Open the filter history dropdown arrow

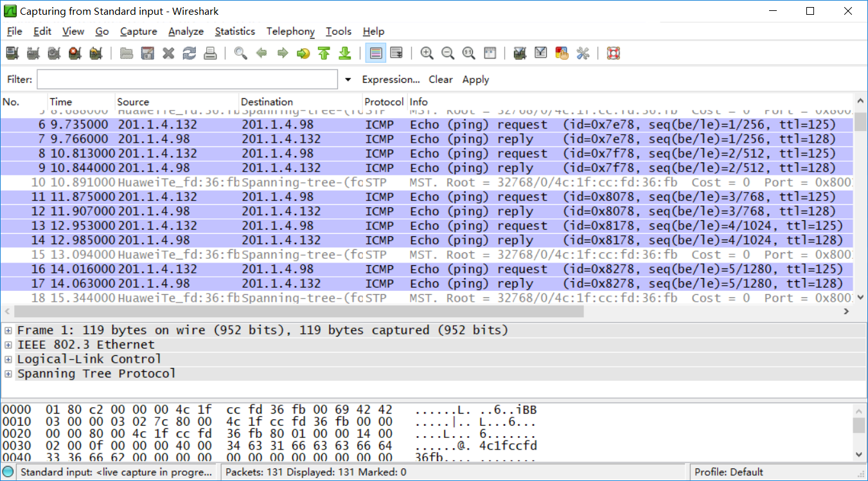tap(348, 80)
